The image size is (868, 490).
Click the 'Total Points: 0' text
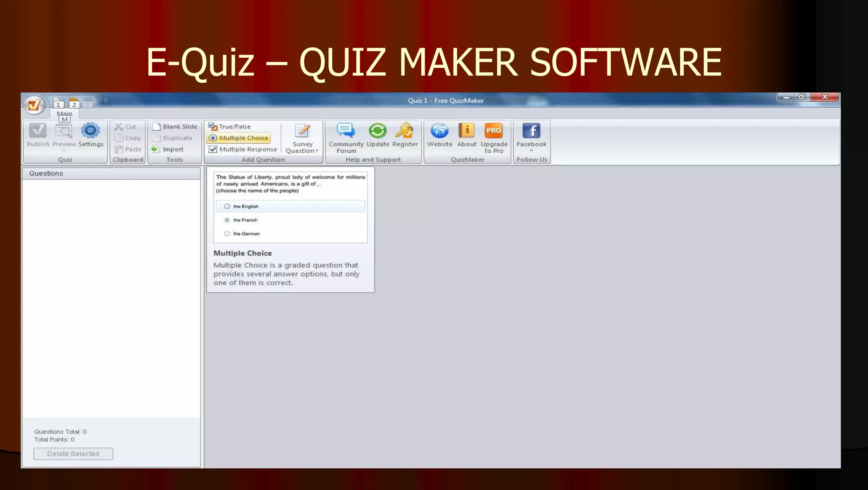pos(54,440)
